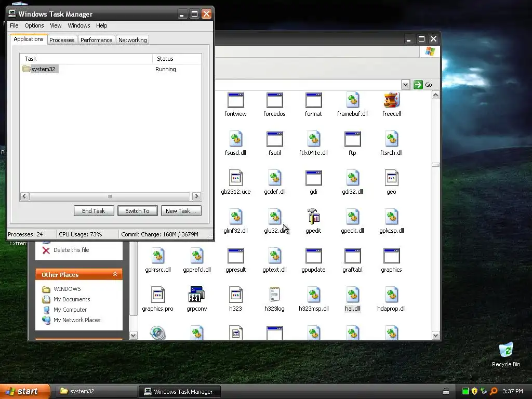Select the h323log text file icon
Image resolution: width=532 pixels, height=399 pixels.
[x=274, y=295]
